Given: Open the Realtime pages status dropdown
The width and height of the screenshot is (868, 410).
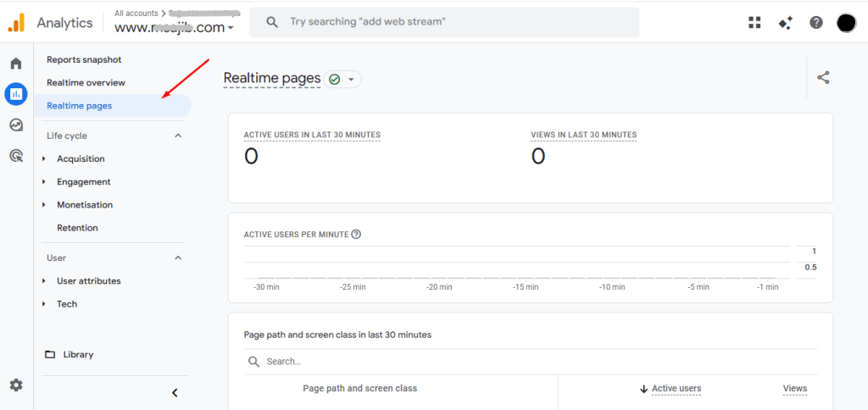Looking at the screenshot, I should pyautogui.click(x=343, y=79).
